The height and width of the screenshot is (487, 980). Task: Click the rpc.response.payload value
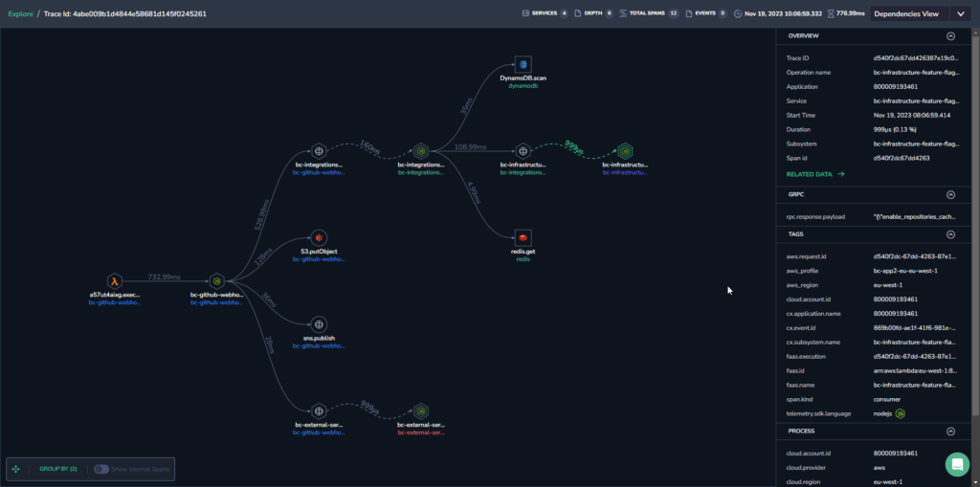(914, 217)
